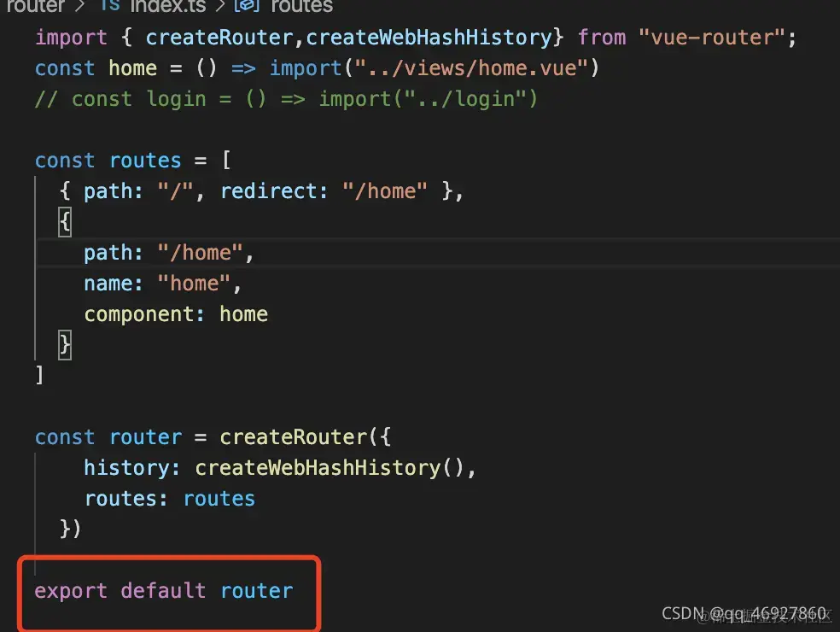Click 'index.ts' in the breadcrumb

(x=167, y=6)
